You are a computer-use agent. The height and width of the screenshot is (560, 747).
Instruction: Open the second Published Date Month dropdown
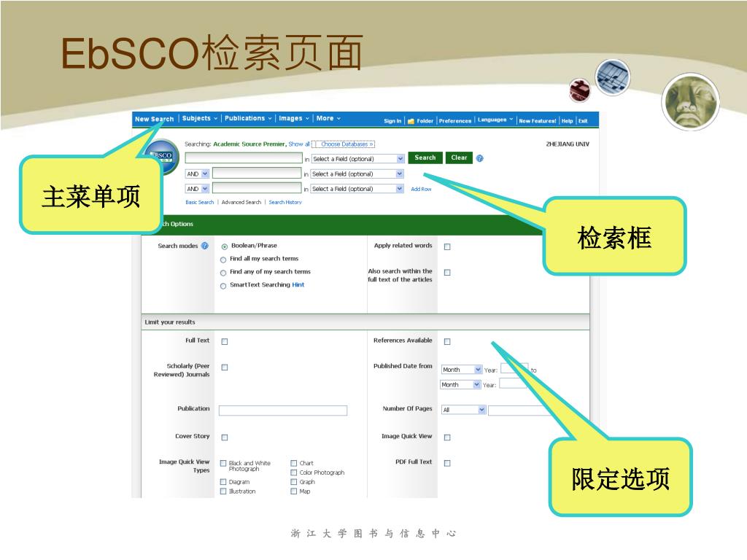point(461,384)
